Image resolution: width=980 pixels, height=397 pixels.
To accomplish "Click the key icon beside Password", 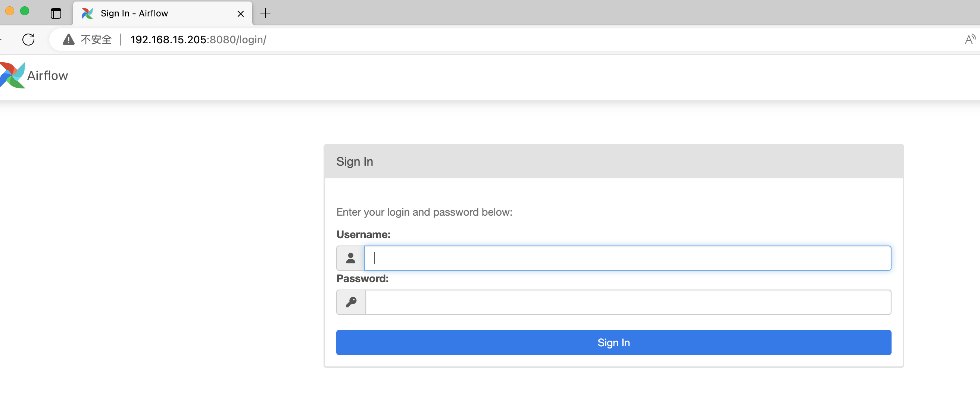I will point(351,302).
